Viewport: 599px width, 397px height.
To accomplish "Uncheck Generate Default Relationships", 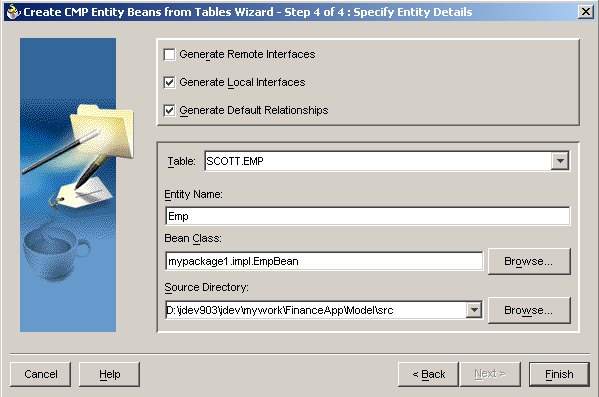I will coord(169,110).
